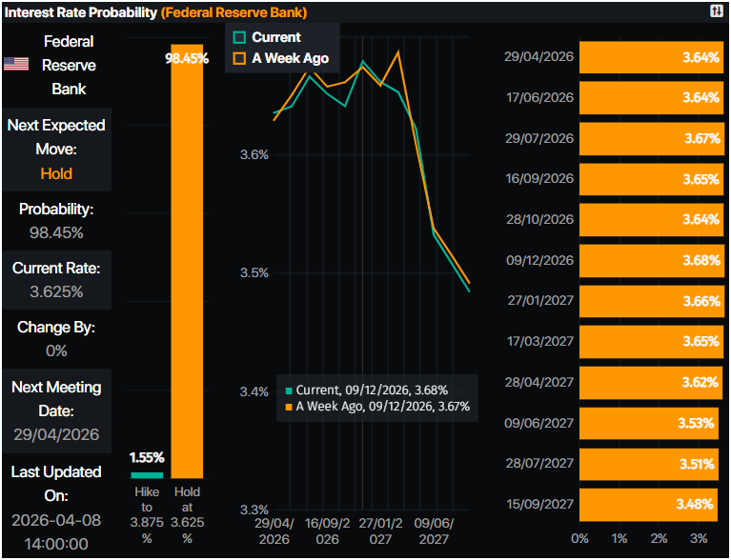Screen dimensions: 731x560
Task: Click the United States flag icon
Action: pos(15,65)
